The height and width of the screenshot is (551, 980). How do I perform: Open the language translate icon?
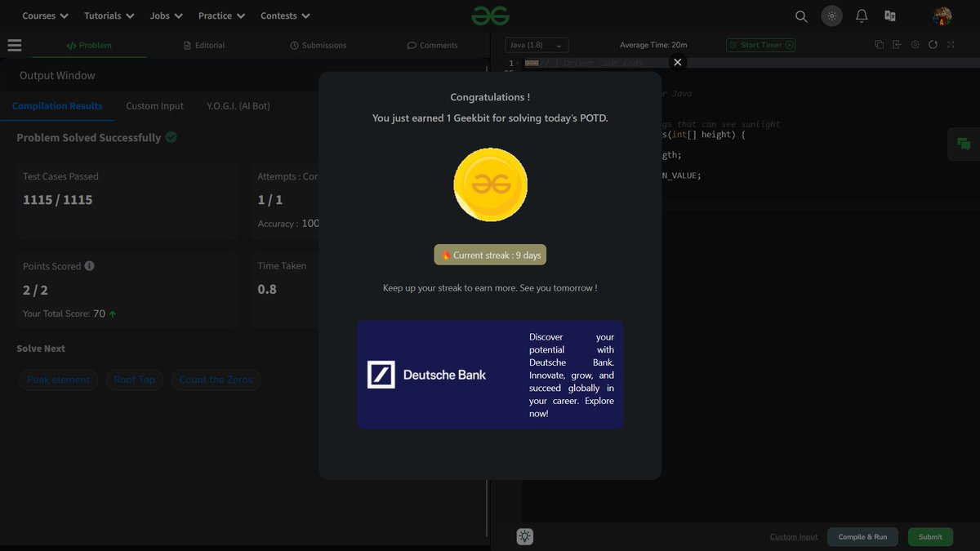coord(890,16)
